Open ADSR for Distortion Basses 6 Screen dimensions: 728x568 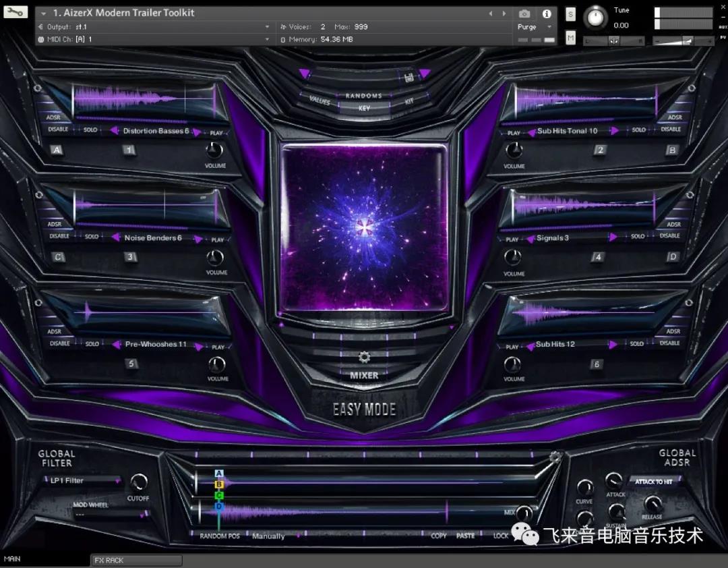[53, 117]
